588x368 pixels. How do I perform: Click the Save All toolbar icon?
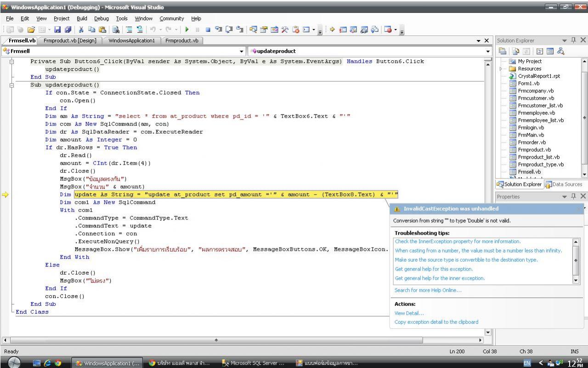coord(68,29)
